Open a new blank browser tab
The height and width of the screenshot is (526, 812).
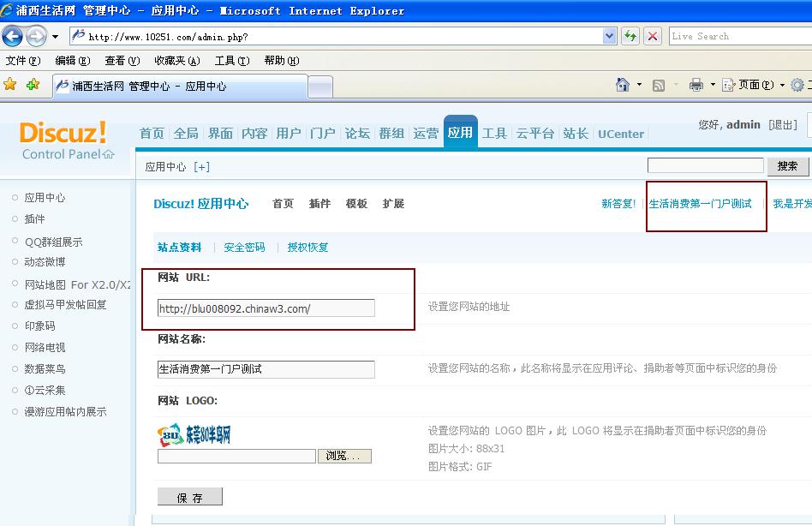(320, 87)
